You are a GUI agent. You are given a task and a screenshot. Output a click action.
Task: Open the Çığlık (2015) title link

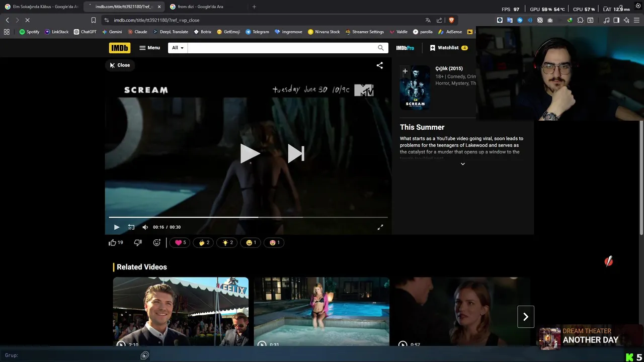click(449, 68)
